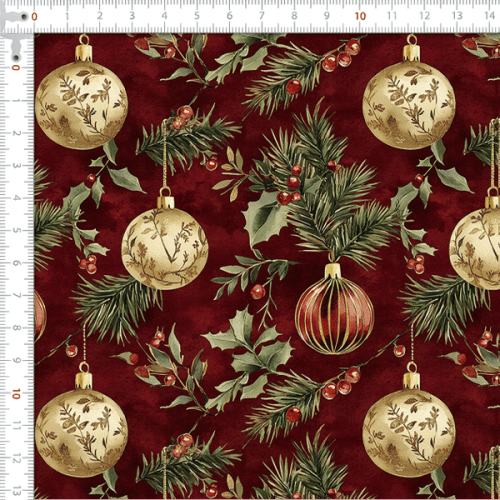Click the number 13 on the top ruler
This screenshot has width=500, height=500.
pos(457,16)
